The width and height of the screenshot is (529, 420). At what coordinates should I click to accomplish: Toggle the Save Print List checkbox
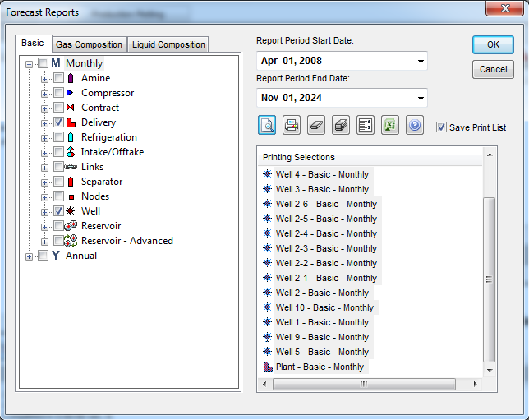pyautogui.click(x=442, y=127)
